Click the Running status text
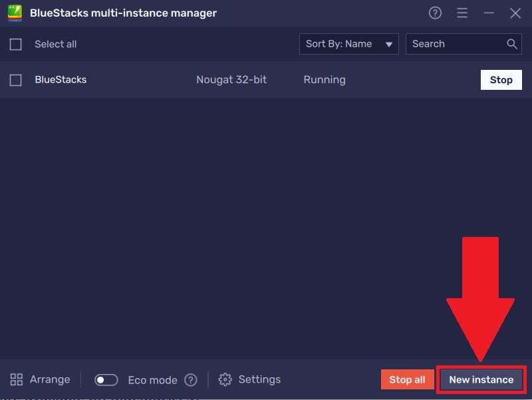Image resolution: width=532 pixels, height=400 pixels. (x=325, y=80)
